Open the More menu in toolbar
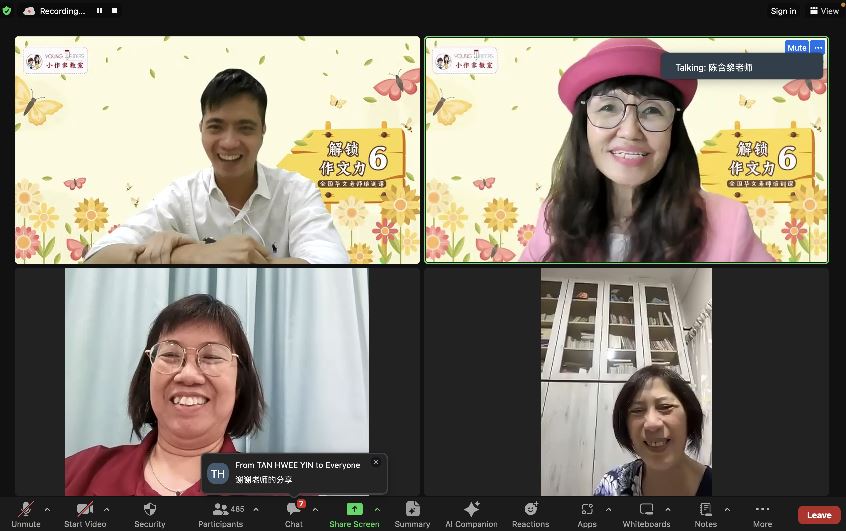This screenshot has height=531, width=846. [763, 510]
